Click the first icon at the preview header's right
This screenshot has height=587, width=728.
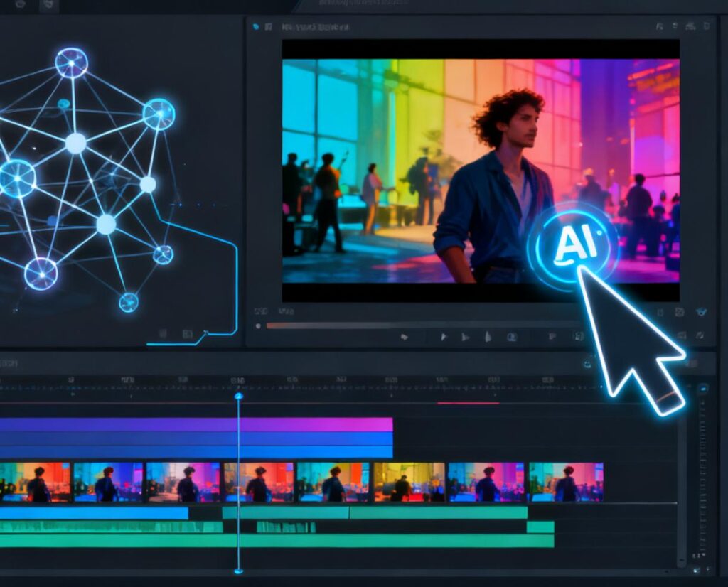[659, 26]
